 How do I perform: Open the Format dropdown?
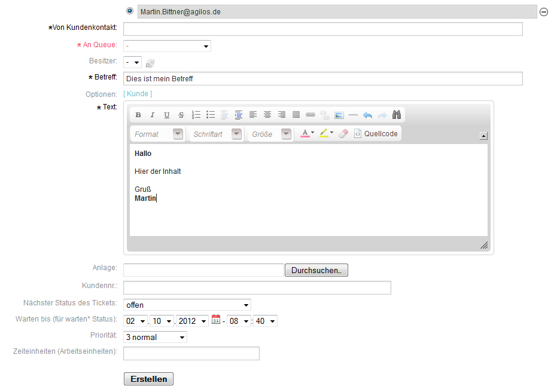159,134
